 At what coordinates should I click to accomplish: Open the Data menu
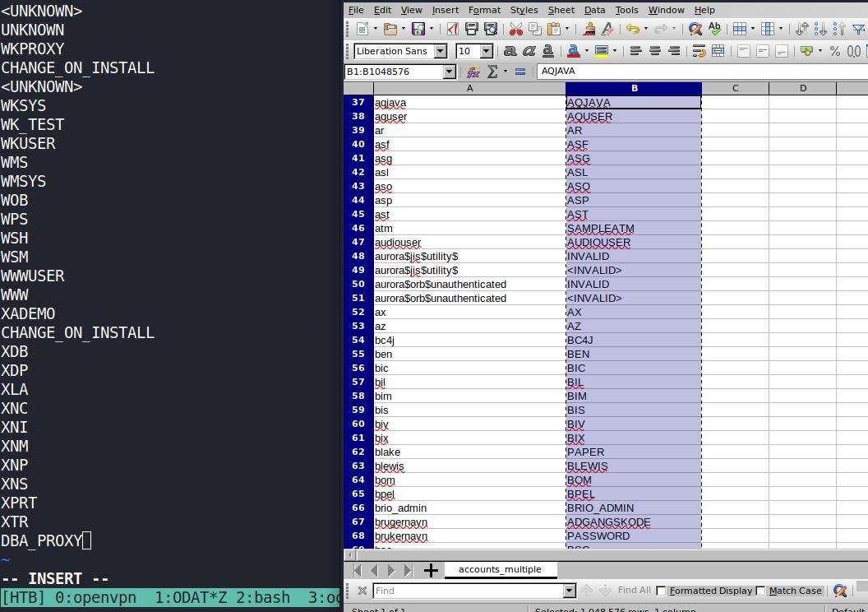[594, 10]
